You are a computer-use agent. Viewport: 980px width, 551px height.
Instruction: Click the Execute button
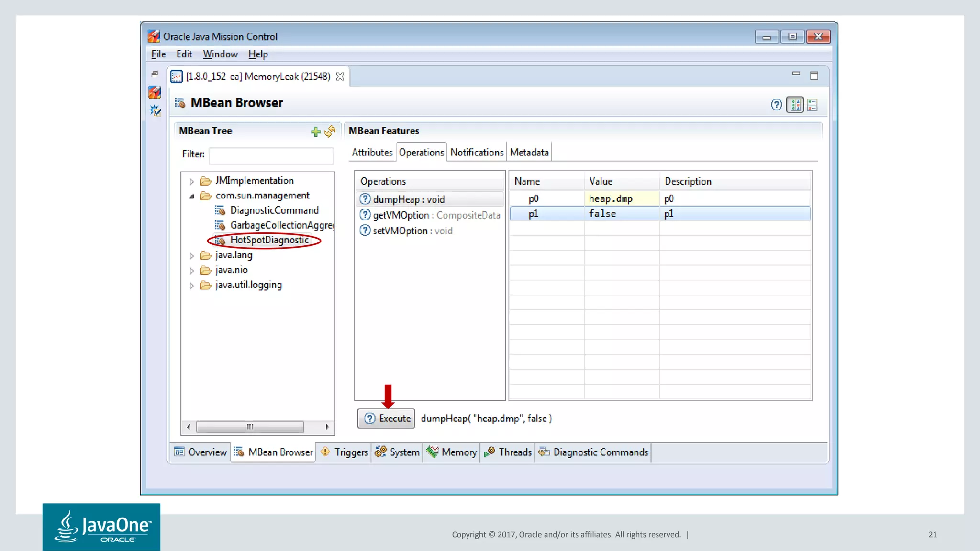point(386,418)
